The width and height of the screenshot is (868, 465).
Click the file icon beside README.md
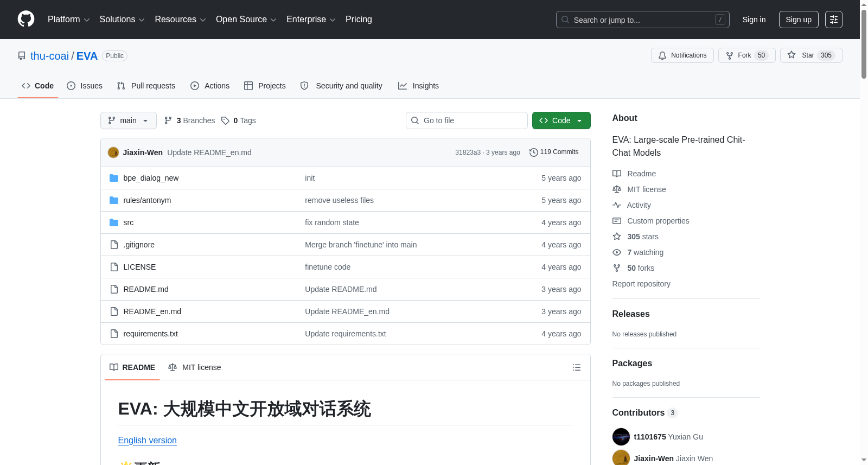(114, 289)
